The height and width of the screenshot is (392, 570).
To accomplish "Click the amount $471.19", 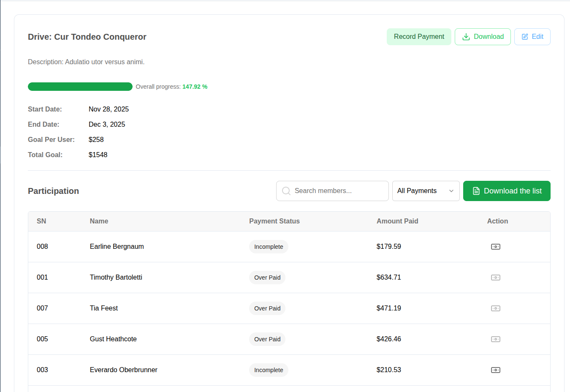I will 389,308.
